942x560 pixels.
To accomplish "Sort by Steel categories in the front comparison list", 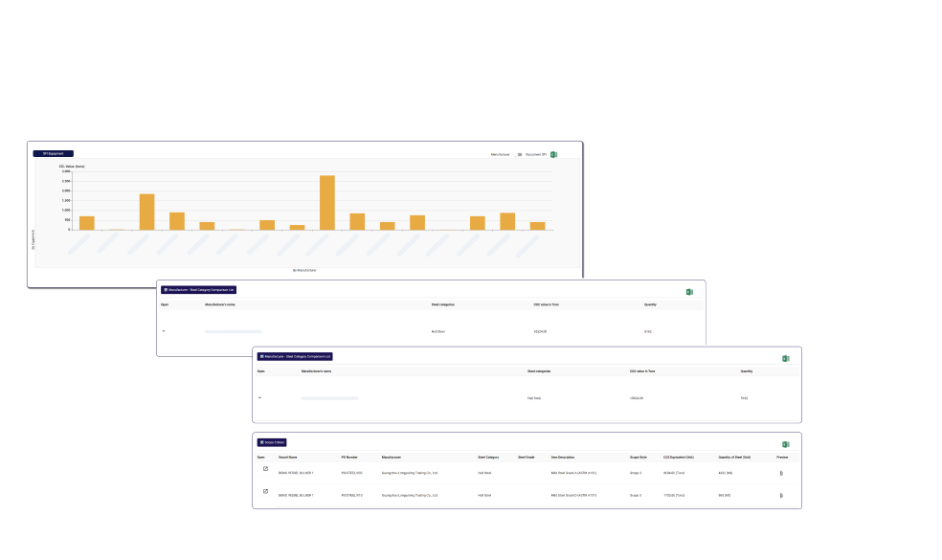I will (x=539, y=371).
